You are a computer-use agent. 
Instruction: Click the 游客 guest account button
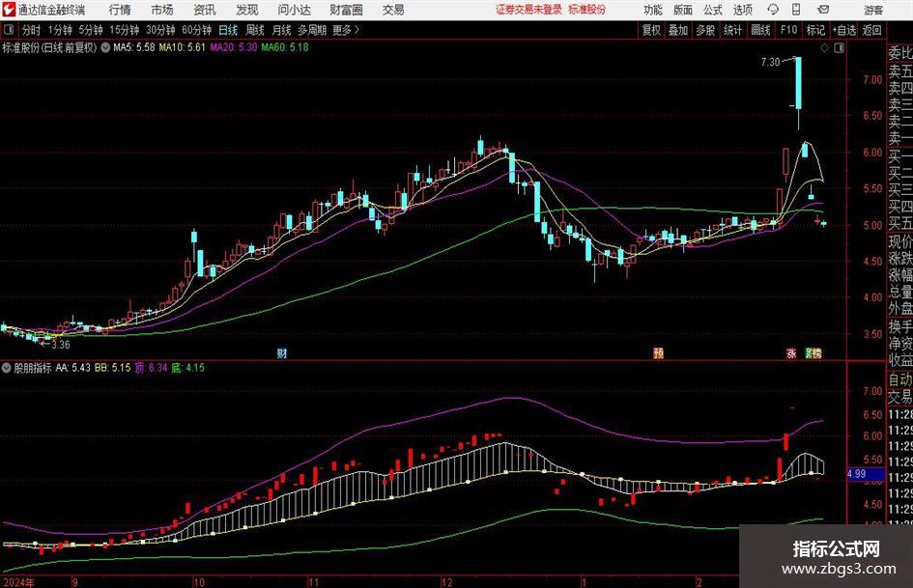873,10
